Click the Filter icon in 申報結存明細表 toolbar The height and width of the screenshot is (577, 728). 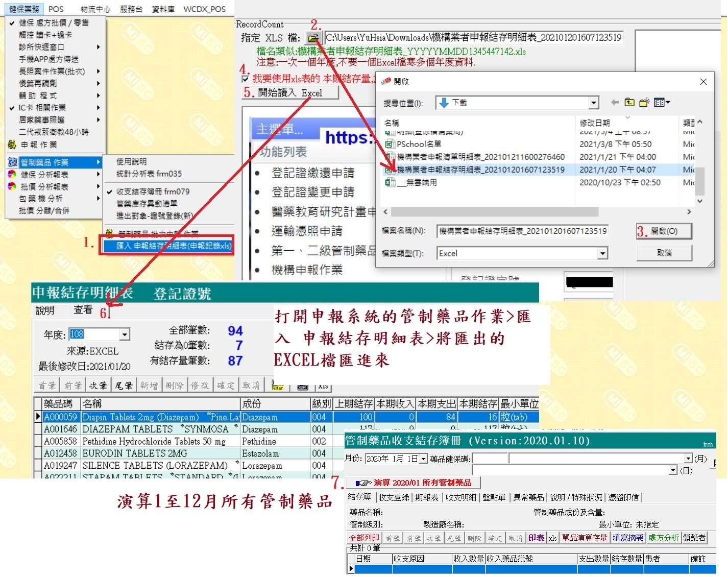click(277, 386)
